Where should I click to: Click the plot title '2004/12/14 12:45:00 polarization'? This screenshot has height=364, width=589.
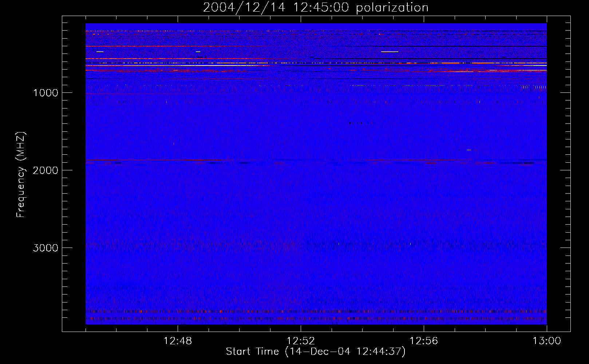pos(316,7)
